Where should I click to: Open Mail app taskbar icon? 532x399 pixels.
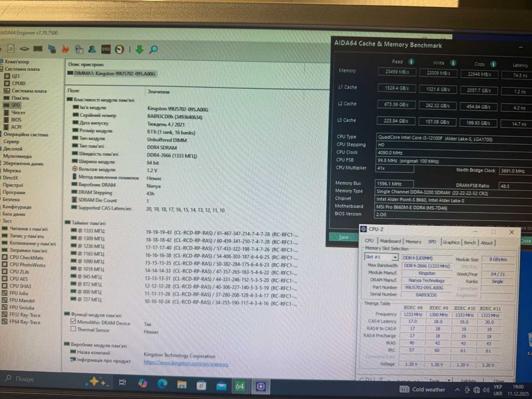click(221, 386)
